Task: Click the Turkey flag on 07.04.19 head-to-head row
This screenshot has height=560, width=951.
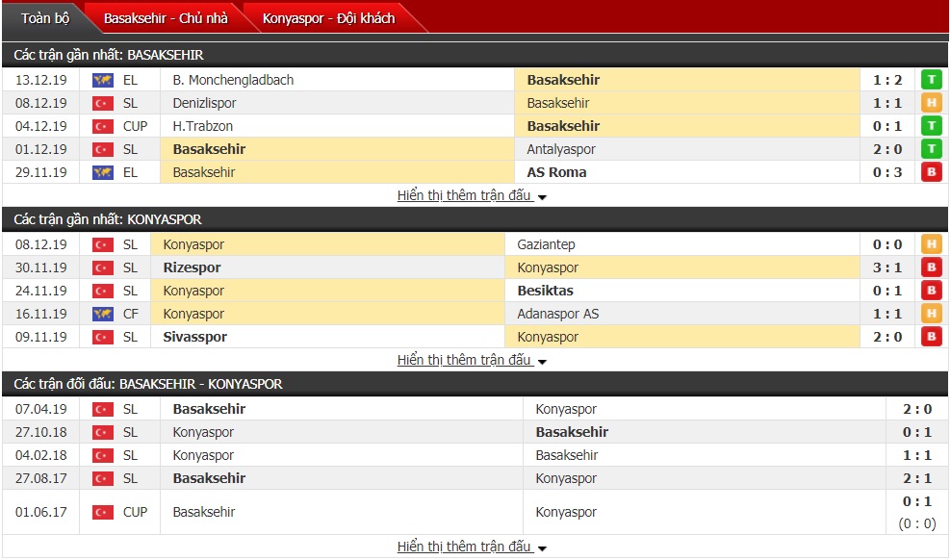Action: (102, 410)
